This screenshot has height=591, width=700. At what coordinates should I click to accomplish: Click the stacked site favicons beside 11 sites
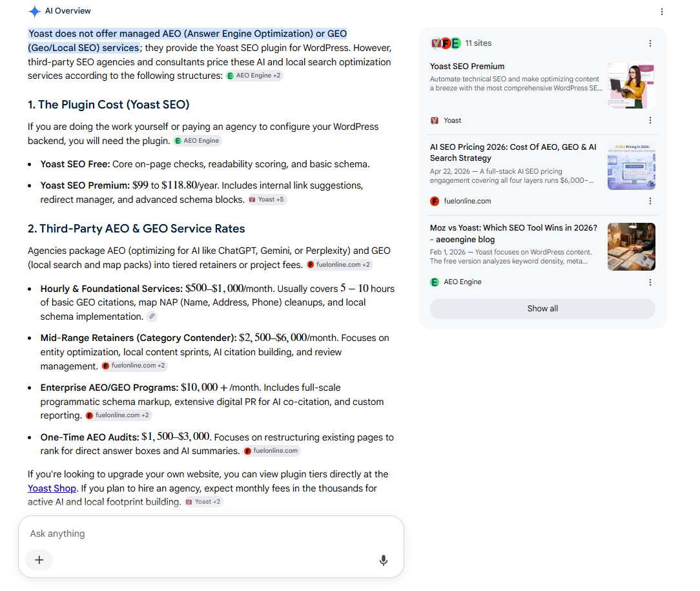[x=445, y=43]
